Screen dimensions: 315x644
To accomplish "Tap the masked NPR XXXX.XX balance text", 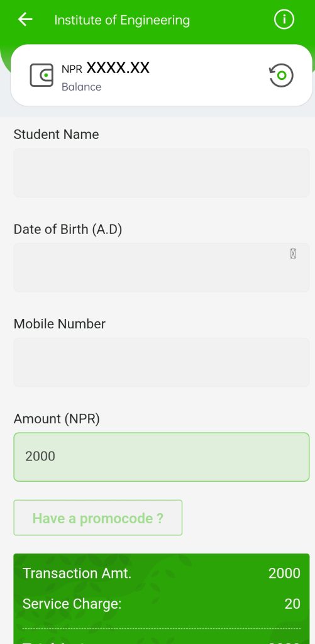I will coord(106,68).
